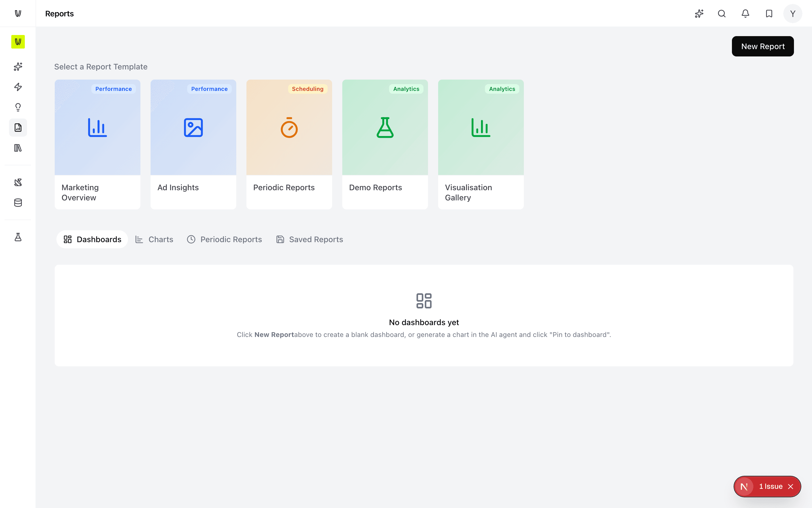Switch to the Dashboards tab

click(92, 239)
